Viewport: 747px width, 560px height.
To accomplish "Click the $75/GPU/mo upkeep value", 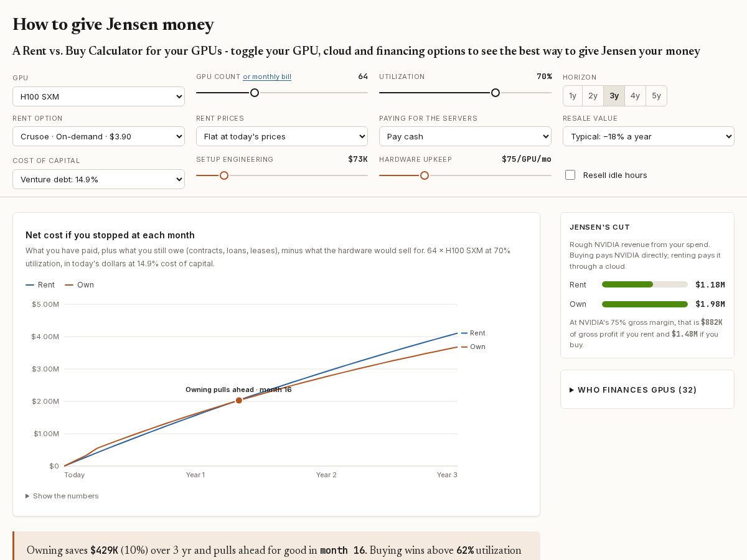I will point(527,159).
